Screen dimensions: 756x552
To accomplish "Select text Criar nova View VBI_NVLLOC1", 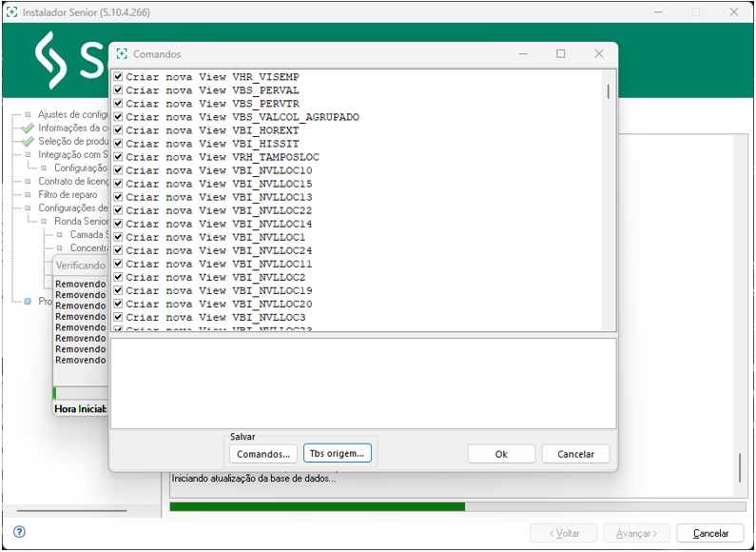I will pos(216,237).
